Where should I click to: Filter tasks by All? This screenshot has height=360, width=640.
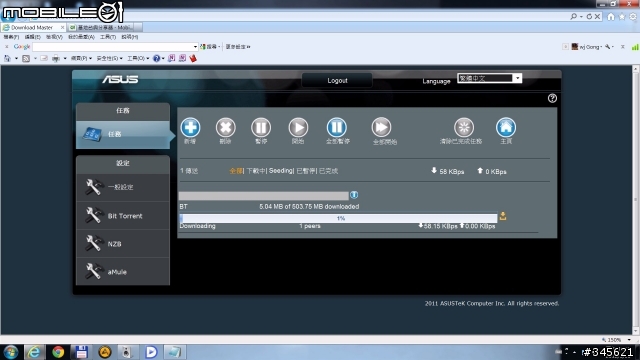coord(236,171)
